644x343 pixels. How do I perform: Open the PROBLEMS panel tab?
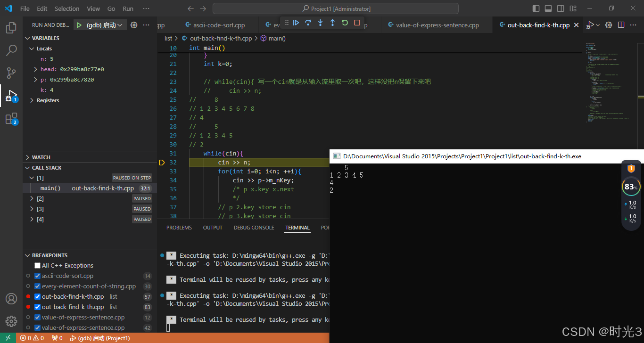(x=179, y=228)
